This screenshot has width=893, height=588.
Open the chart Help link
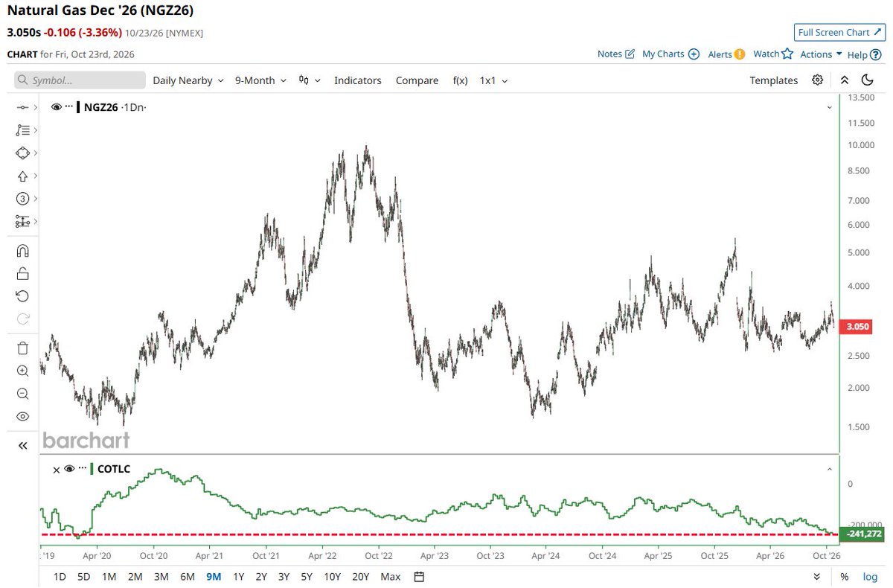coord(864,54)
